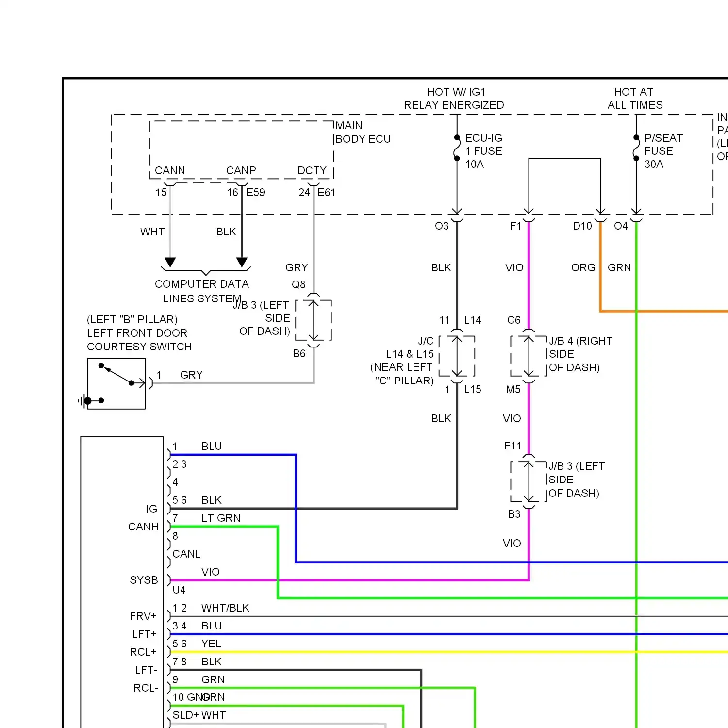Select the 'HOT W/ IG1' header text
Viewport: 728px width, 728px height.
click(456, 92)
